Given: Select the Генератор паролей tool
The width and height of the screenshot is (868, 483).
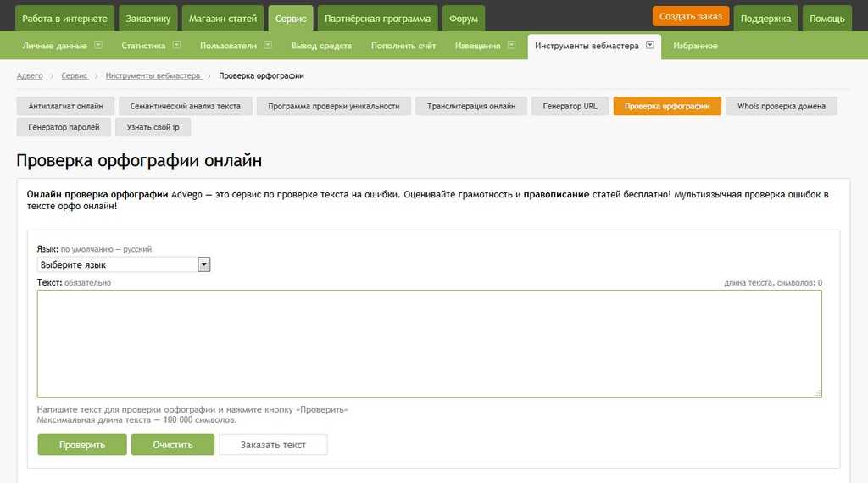Looking at the screenshot, I should click(x=64, y=127).
